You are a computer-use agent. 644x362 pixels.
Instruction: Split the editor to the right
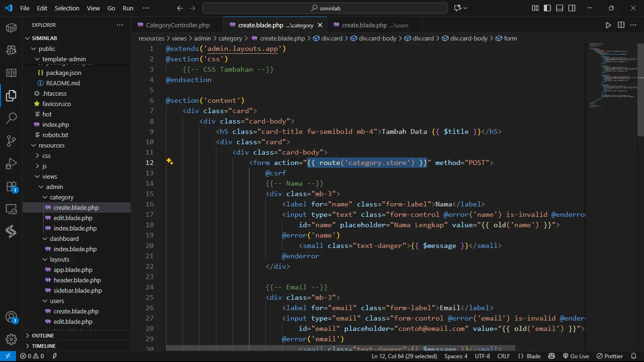pos(621,25)
